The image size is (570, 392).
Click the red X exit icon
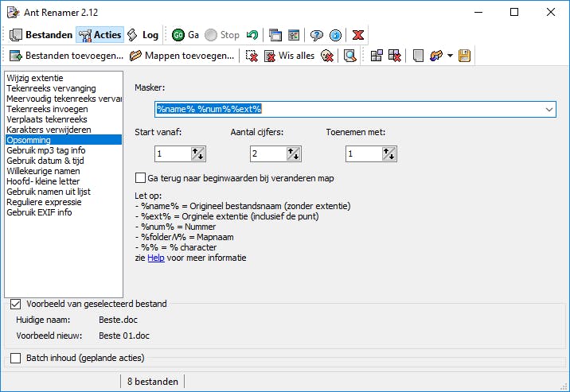point(358,35)
